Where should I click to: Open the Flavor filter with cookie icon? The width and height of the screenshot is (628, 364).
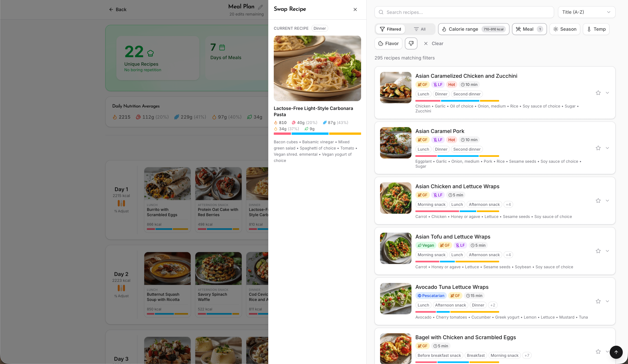pyautogui.click(x=388, y=43)
